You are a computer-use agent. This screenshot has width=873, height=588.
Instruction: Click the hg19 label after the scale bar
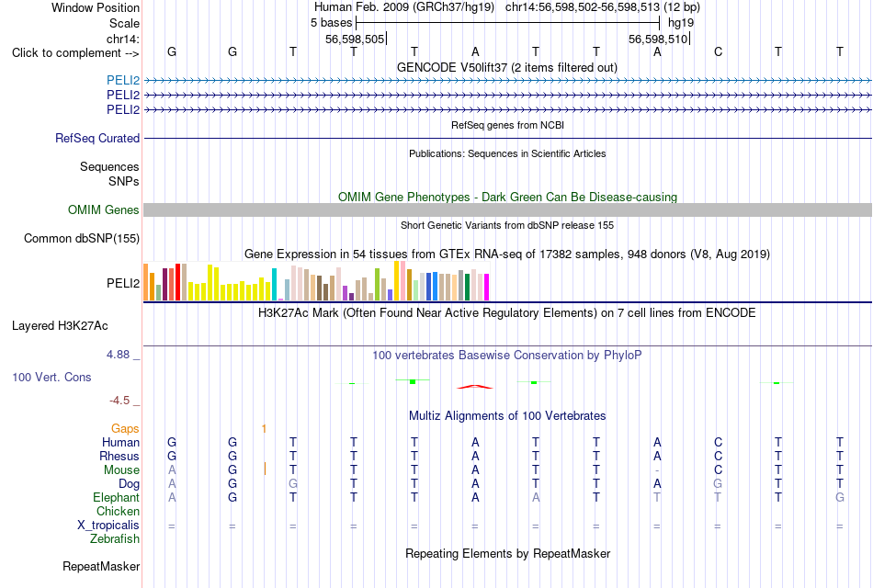[x=681, y=23]
